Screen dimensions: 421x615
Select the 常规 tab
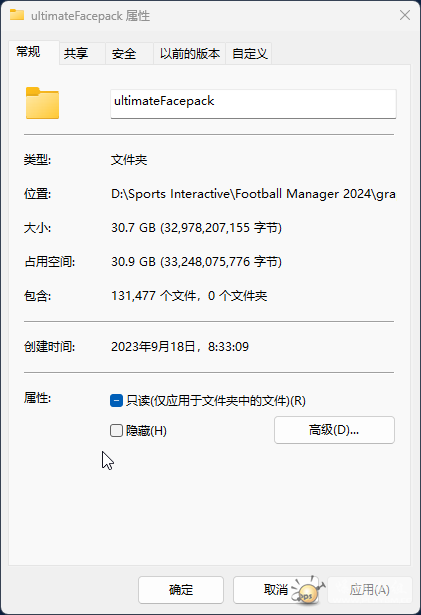click(x=28, y=52)
